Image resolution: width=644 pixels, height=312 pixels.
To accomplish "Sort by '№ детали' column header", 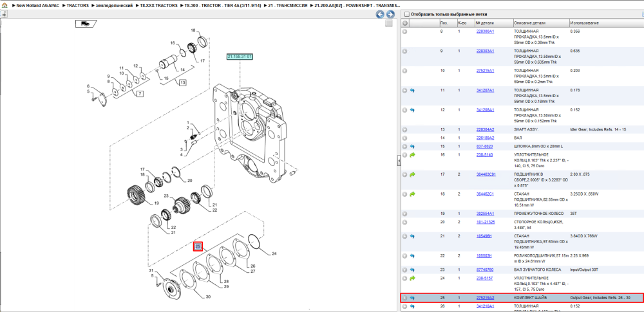I will click(x=494, y=23).
